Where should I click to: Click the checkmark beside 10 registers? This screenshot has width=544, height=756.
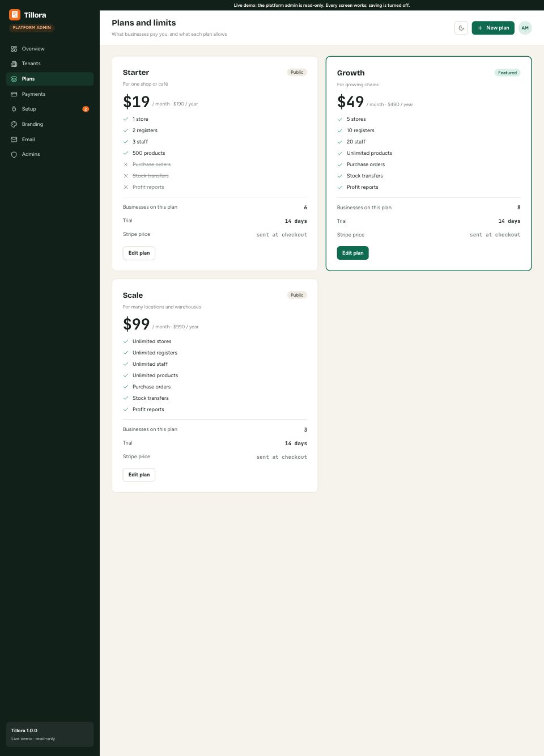pos(340,130)
